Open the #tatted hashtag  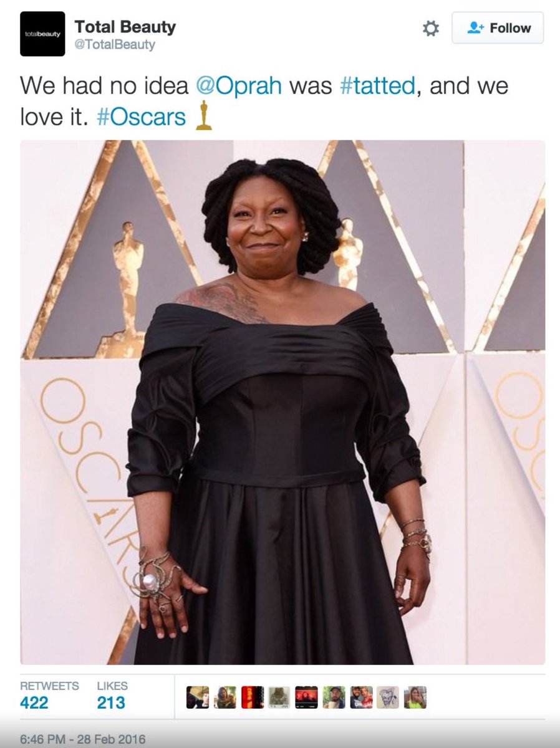[377, 85]
